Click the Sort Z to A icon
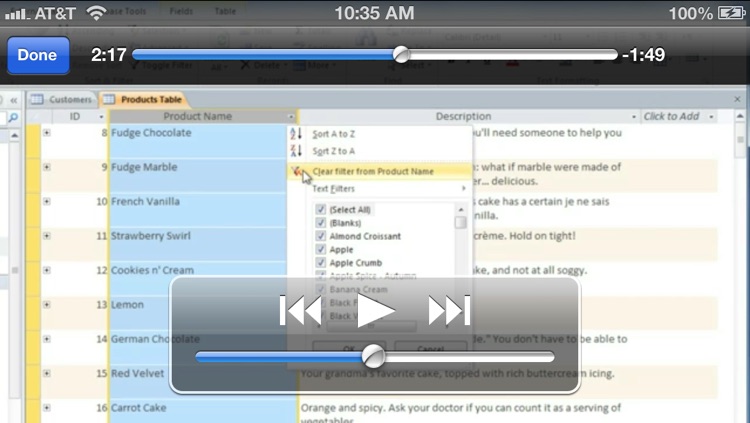750x423 pixels. point(296,151)
